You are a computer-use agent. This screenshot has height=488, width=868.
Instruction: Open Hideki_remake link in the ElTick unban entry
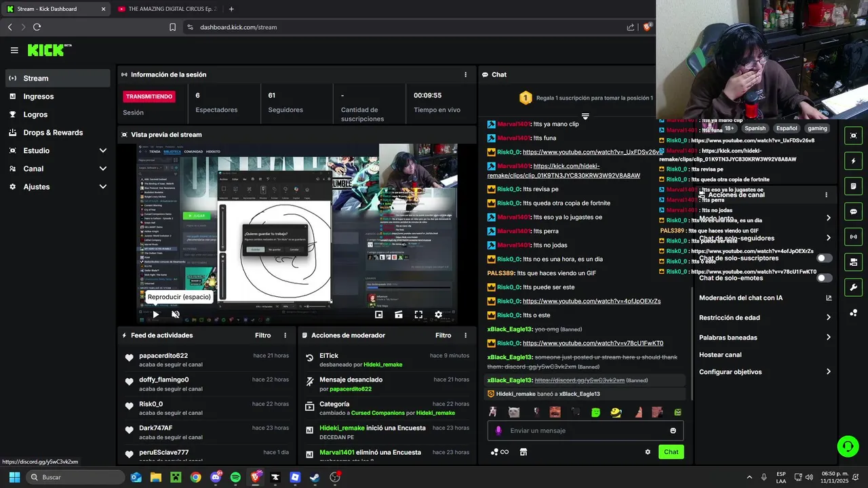(x=382, y=365)
